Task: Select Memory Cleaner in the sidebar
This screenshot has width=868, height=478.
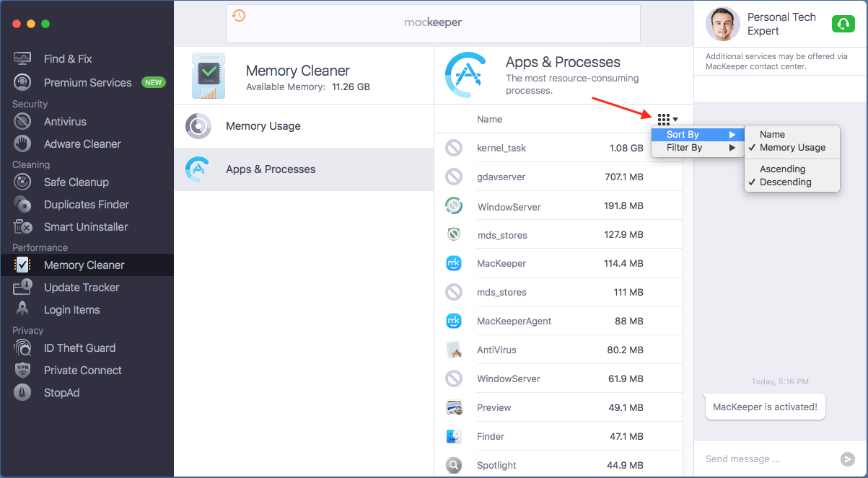Action: 87,265
